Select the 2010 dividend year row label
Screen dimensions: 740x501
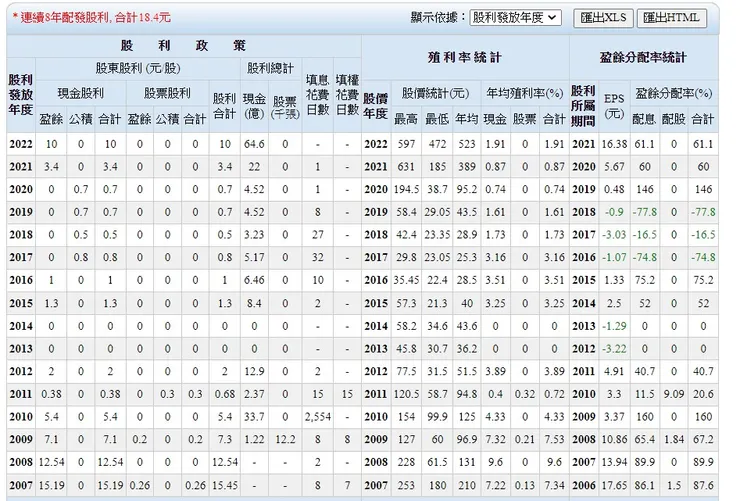click(x=21, y=417)
